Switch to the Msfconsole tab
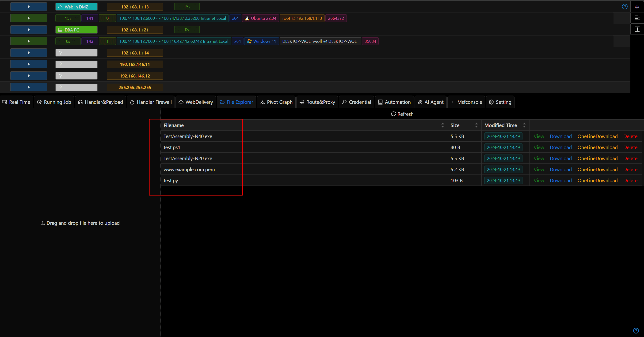 coord(466,102)
